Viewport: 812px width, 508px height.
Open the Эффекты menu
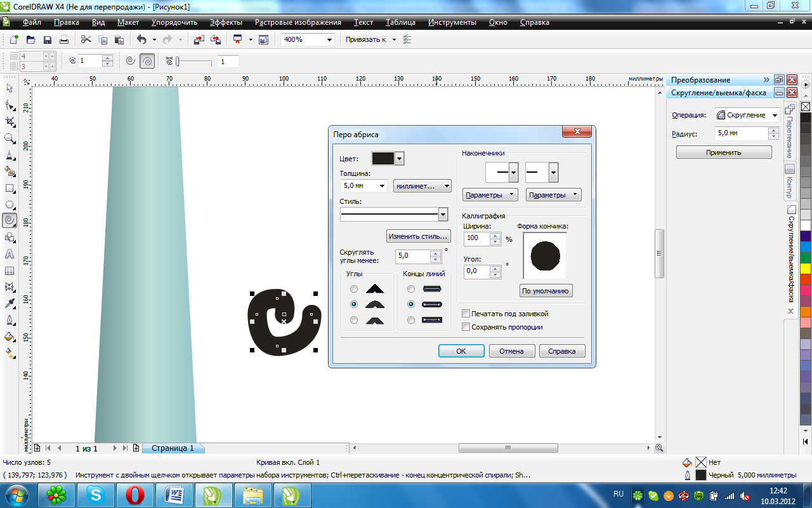[226, 22]
